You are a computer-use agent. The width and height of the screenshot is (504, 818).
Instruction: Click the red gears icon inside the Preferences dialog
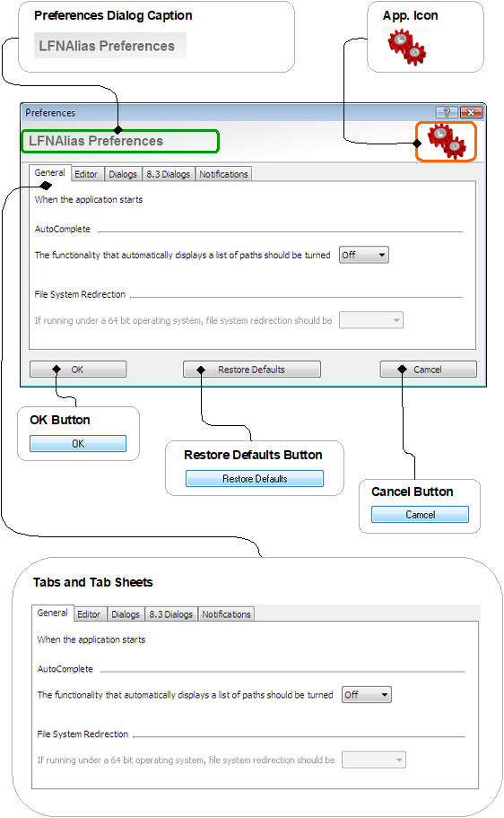coord(446,142)
